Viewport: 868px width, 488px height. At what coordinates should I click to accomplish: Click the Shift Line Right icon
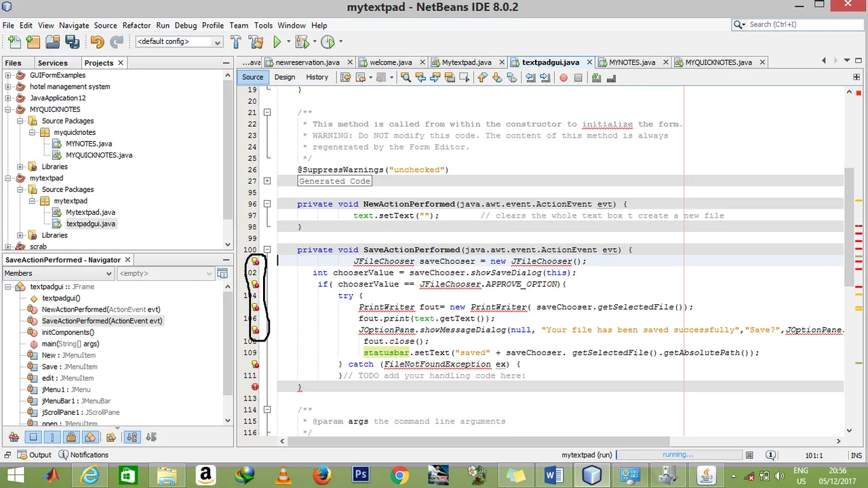pyautogui.click(x=545, y=77)
